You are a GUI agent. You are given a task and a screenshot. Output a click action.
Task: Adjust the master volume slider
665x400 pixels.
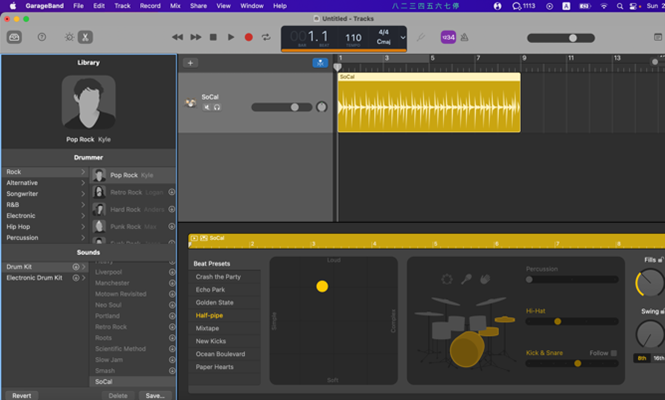tap(561, 38)
